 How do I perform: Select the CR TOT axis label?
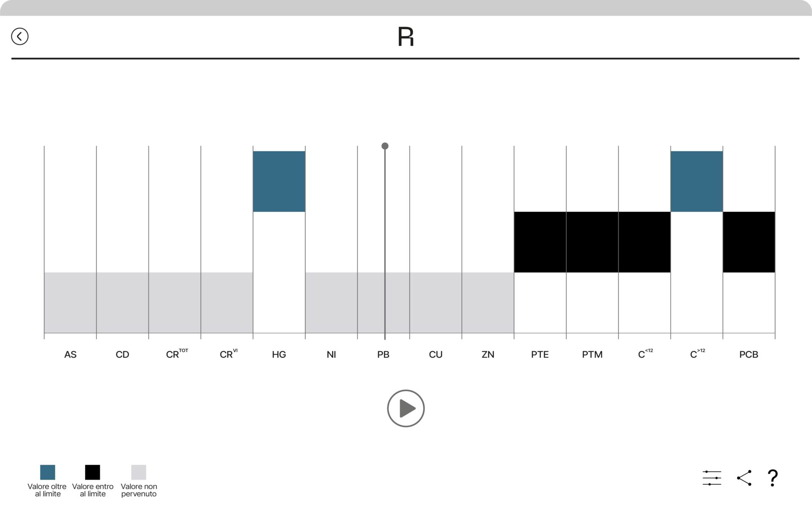pos(176,354)
